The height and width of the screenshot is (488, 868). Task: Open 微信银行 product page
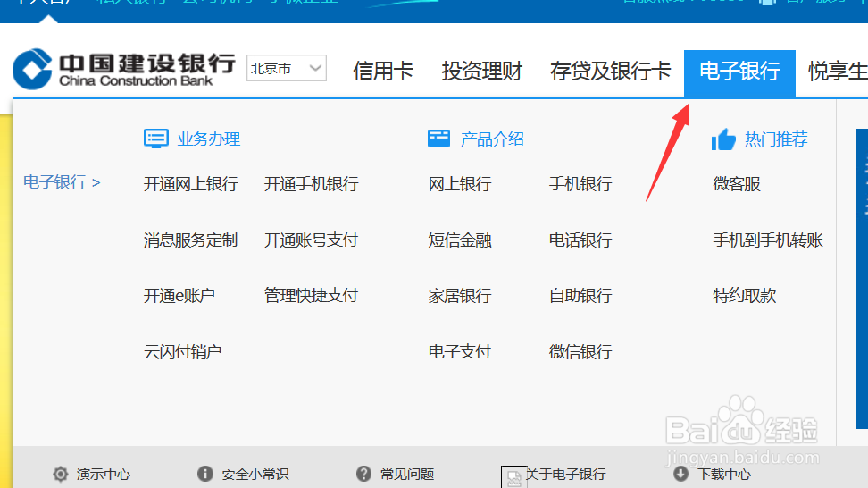(580, 352)
